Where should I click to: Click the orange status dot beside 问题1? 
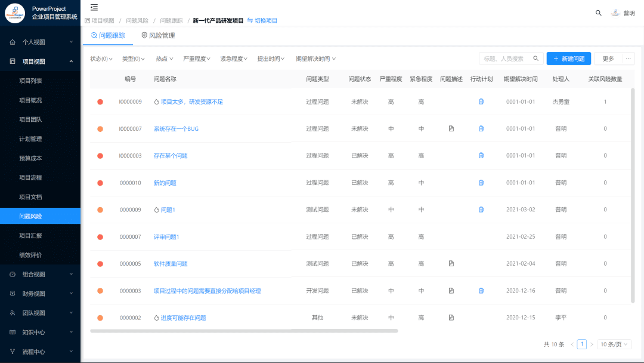100,210
